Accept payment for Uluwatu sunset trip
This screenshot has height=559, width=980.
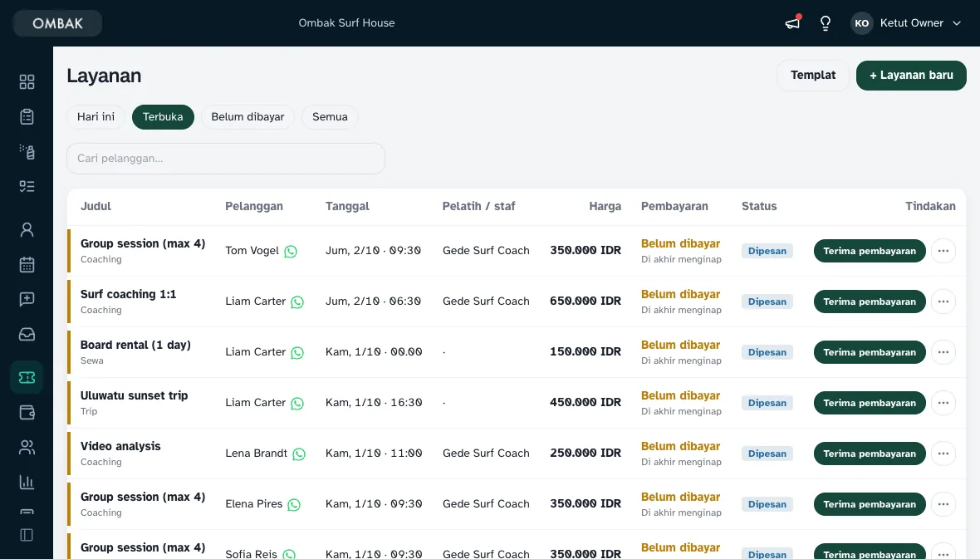tap(870, 403)
